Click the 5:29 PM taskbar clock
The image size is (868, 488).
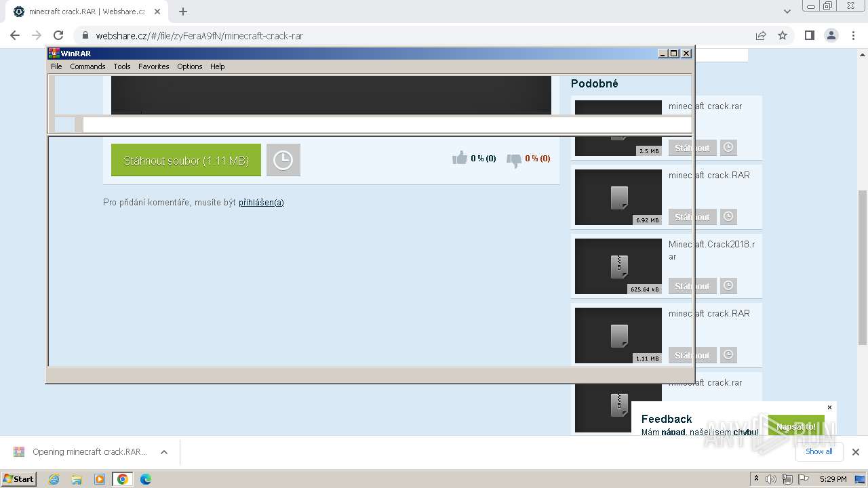pos(833,479)
